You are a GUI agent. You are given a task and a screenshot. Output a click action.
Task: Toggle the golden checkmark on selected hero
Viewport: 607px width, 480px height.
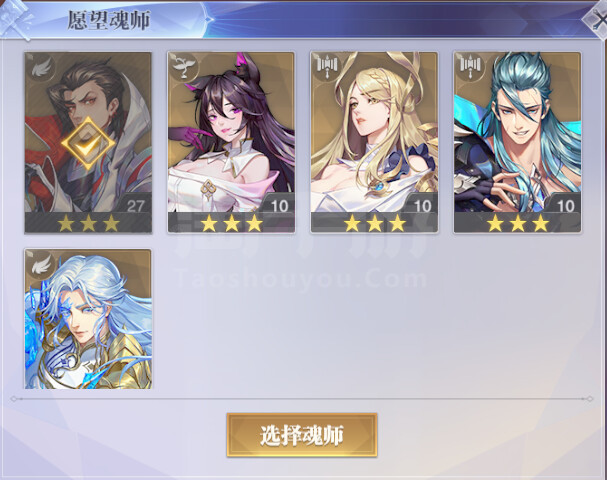point(88,144)
